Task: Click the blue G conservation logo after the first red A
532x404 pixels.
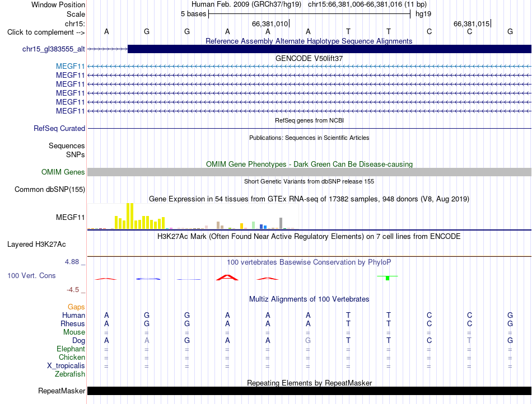Action: click(x=148, y=279)
